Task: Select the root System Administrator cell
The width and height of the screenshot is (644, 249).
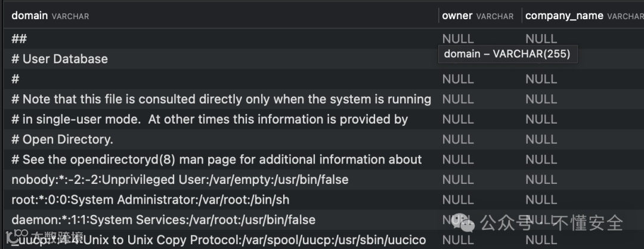Action: [x=150, y=199]
